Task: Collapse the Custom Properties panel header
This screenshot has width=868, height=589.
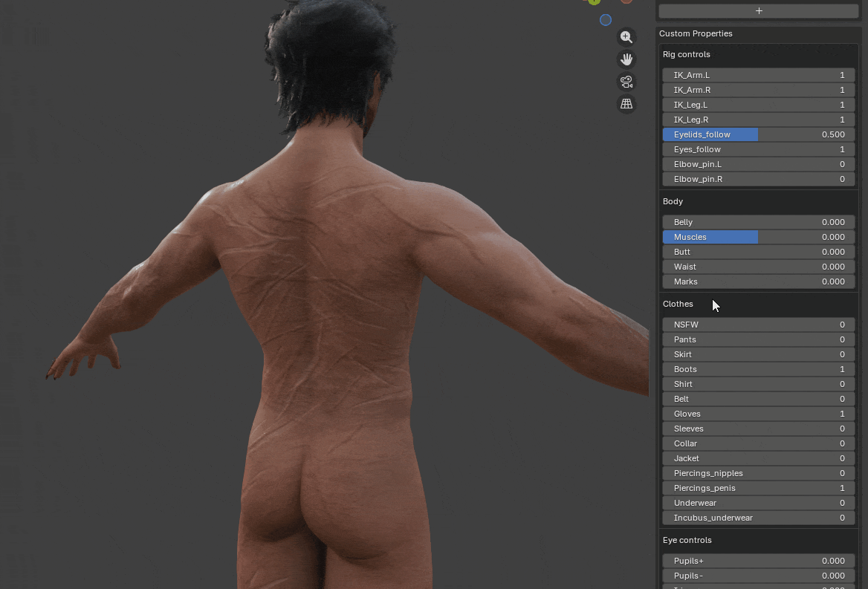Action: pyautogui.click(x=696, y=33)
